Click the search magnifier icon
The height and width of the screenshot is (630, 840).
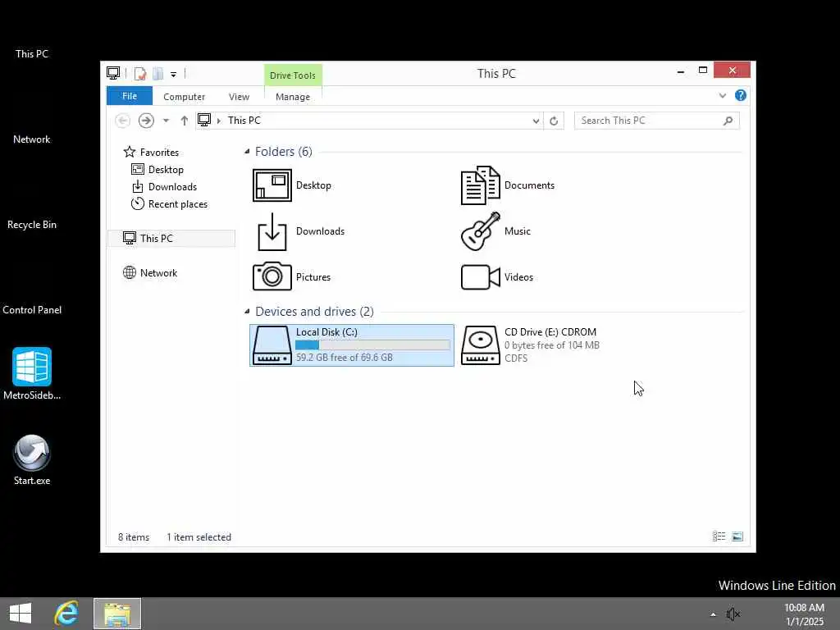pos(728,121)
